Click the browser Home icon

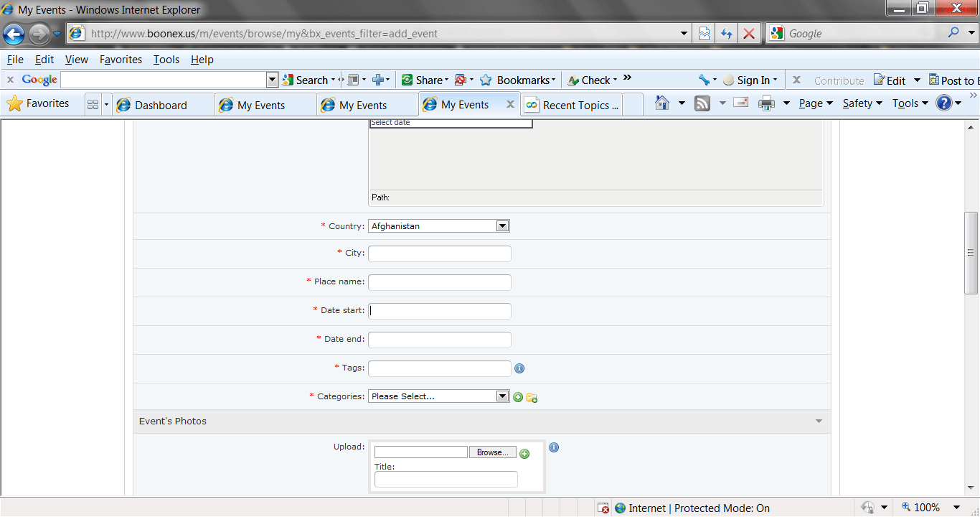(x=662, y=103)
